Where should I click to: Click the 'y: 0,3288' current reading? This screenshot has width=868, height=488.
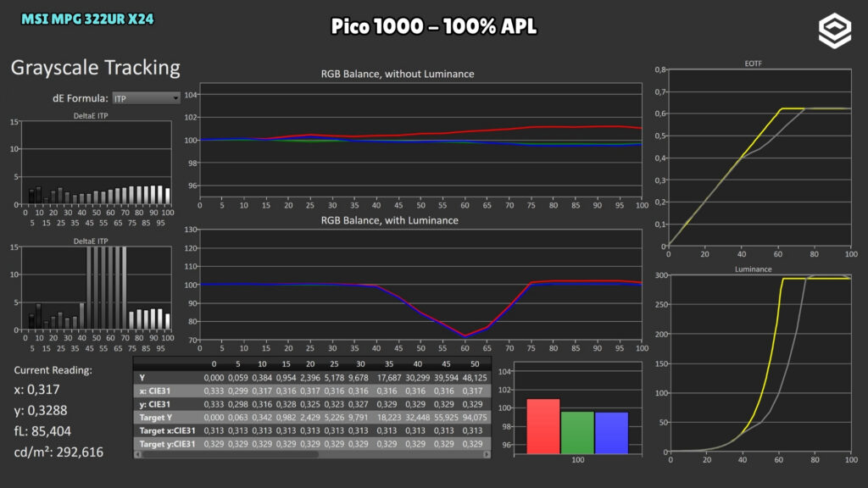[x=41, y=411]
